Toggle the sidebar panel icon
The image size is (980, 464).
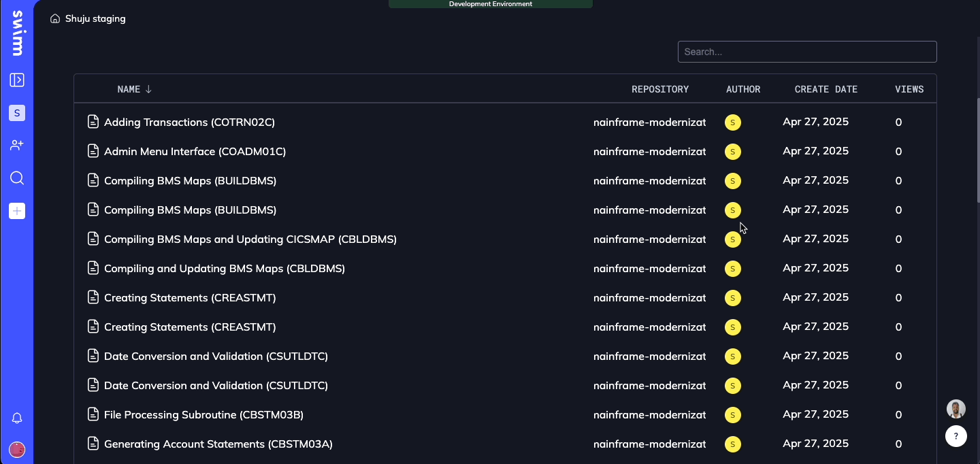tap(17, 80)
